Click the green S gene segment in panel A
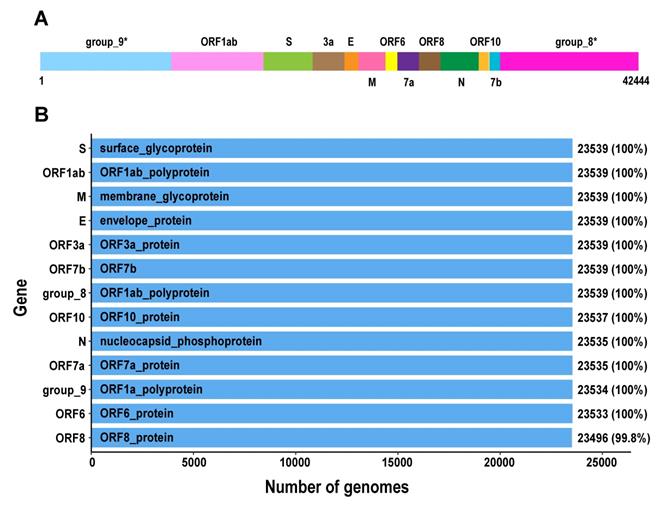Image resolution: width=666 pixels, height=509 pixels. (288, 61)
